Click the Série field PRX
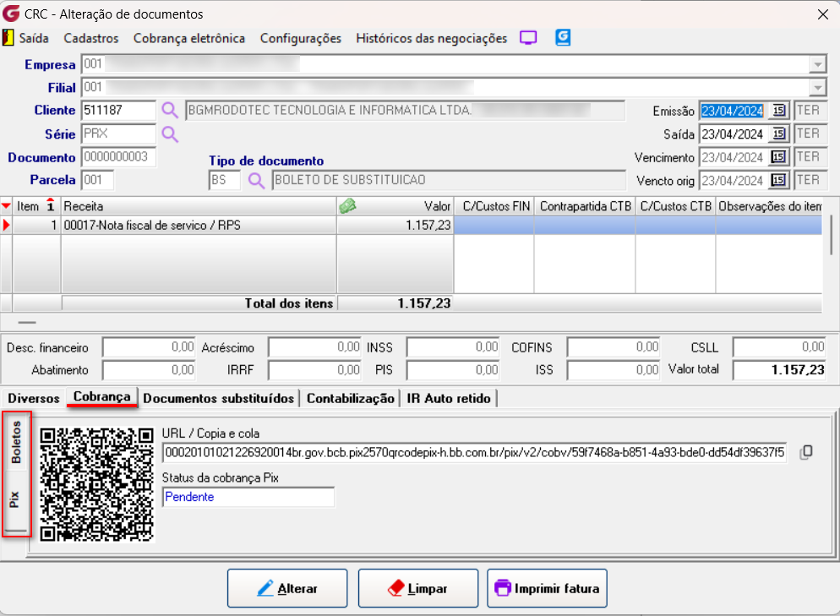840x616 pixels. (118, 134)
